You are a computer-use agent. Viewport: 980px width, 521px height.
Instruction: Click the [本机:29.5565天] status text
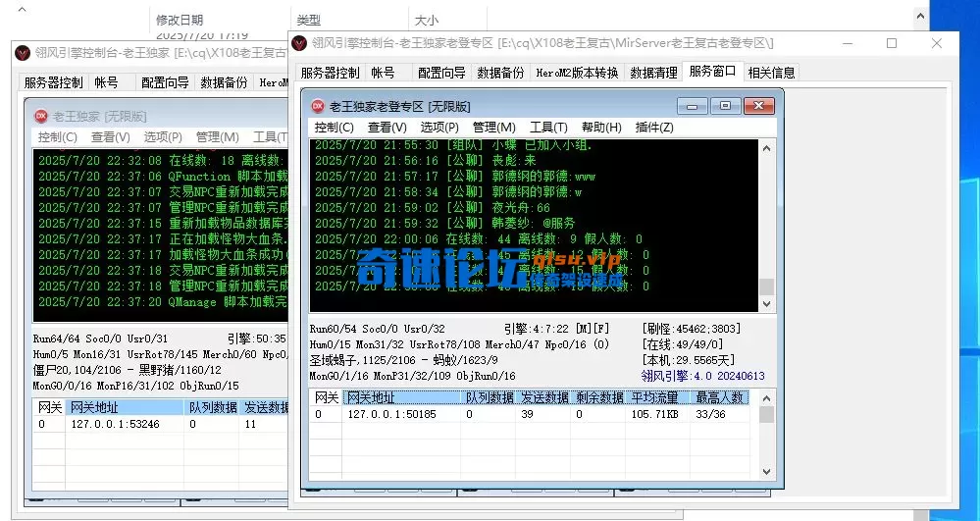[x=688, y=360]
